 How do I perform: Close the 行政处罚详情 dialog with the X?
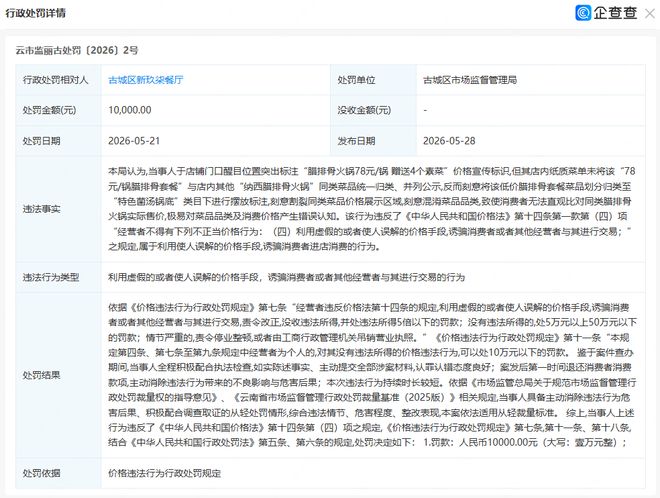[650, 13]
